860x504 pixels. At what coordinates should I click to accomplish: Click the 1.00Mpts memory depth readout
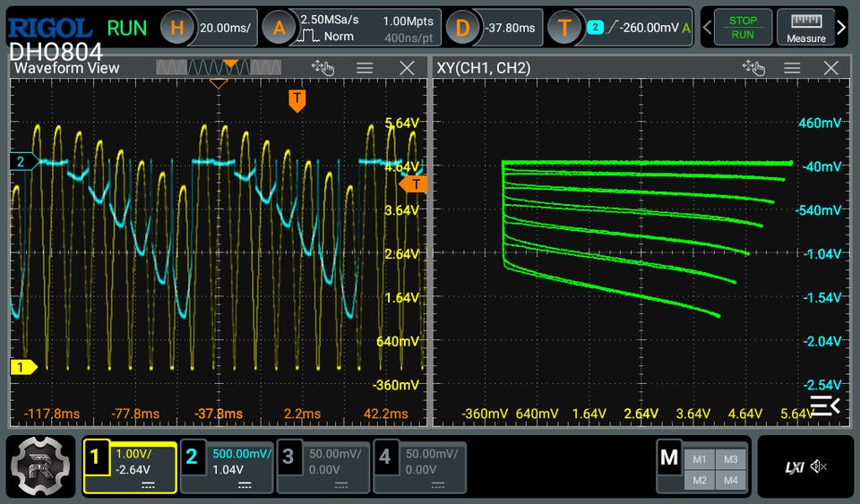click(x=408, y=21)
